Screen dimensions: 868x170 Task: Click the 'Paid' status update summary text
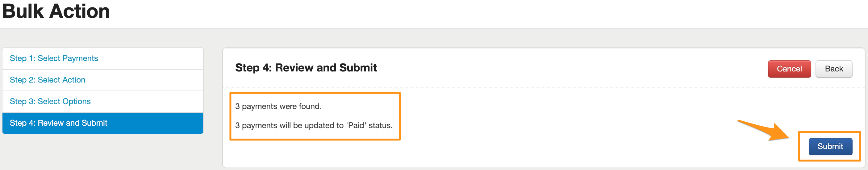point(314,126)
